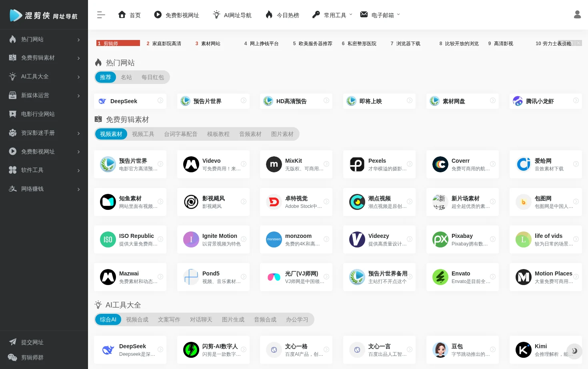Switch to 每日红包 tab

pos(153,77)
